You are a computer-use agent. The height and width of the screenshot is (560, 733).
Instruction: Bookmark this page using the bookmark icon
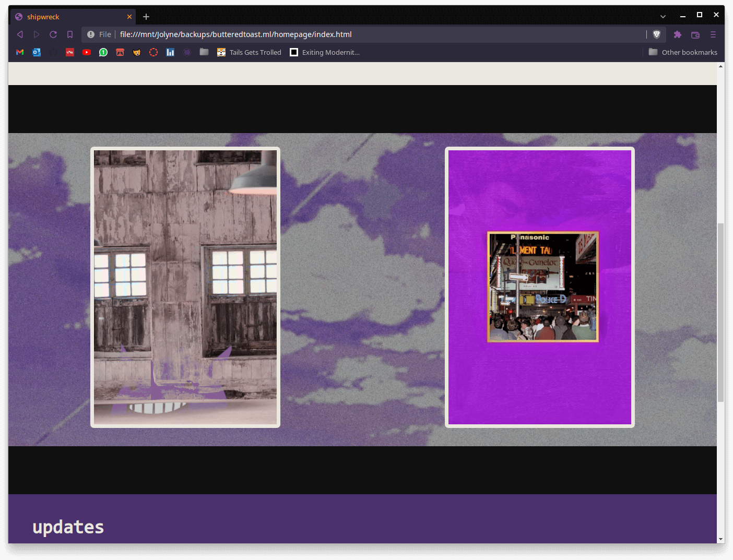tap(70, 34)
